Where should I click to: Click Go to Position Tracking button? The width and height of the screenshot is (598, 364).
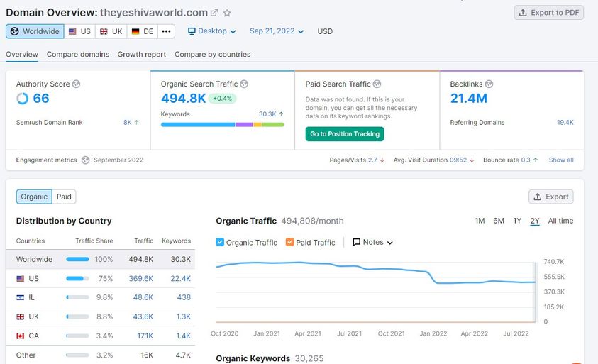[x=345, y=134]
